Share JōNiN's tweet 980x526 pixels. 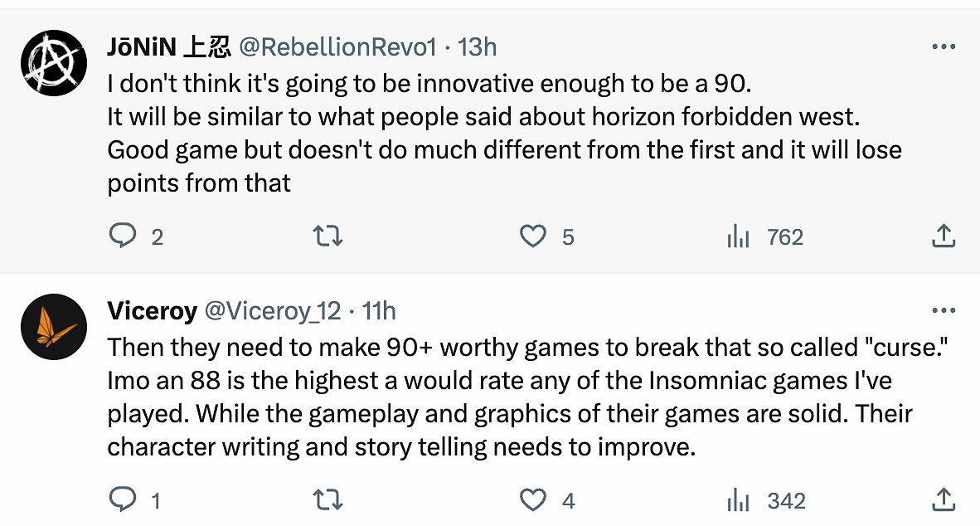click(944, 237)
